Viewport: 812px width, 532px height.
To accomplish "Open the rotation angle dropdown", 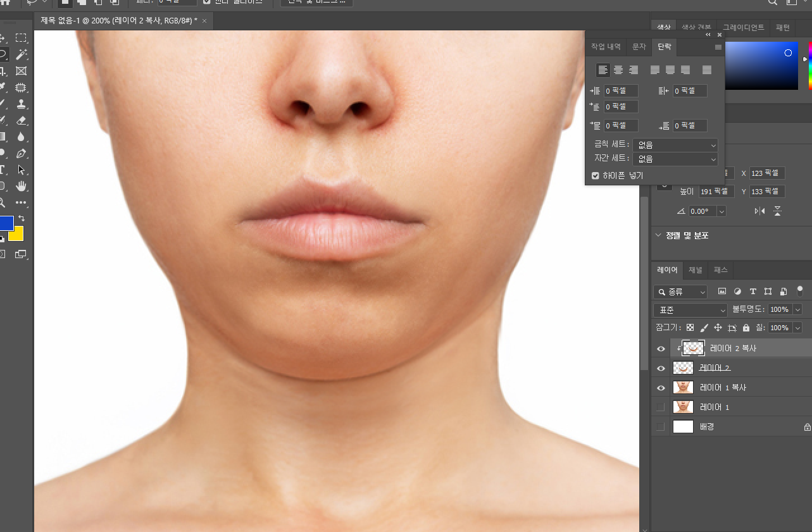I will pos(721,211).
